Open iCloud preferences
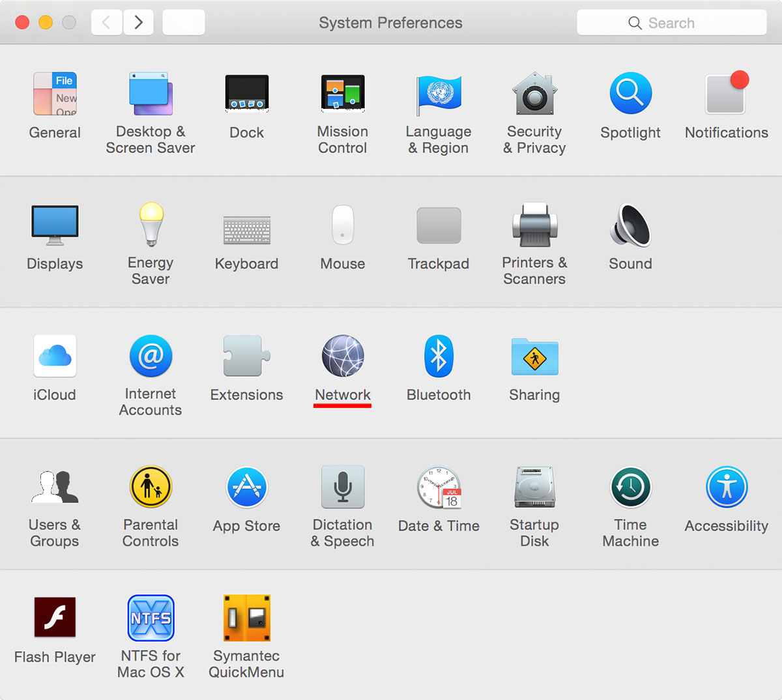 click(x=55, y=357)
